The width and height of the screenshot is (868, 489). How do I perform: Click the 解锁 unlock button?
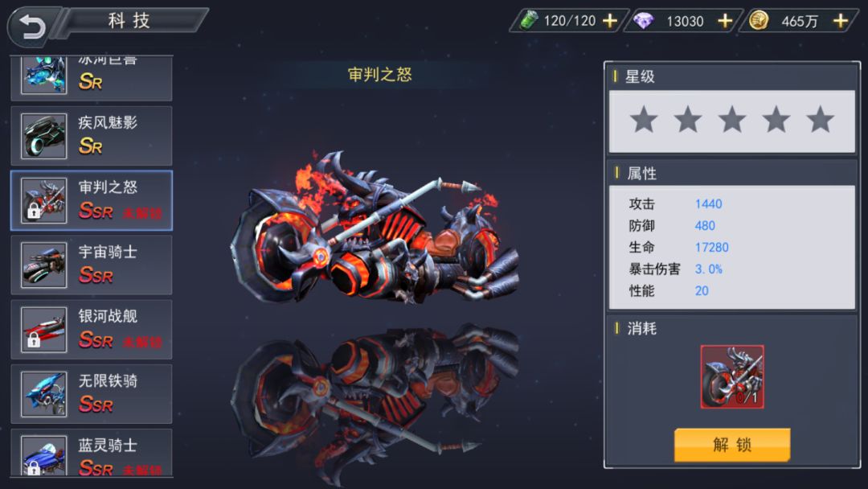(x=732, y=444)
